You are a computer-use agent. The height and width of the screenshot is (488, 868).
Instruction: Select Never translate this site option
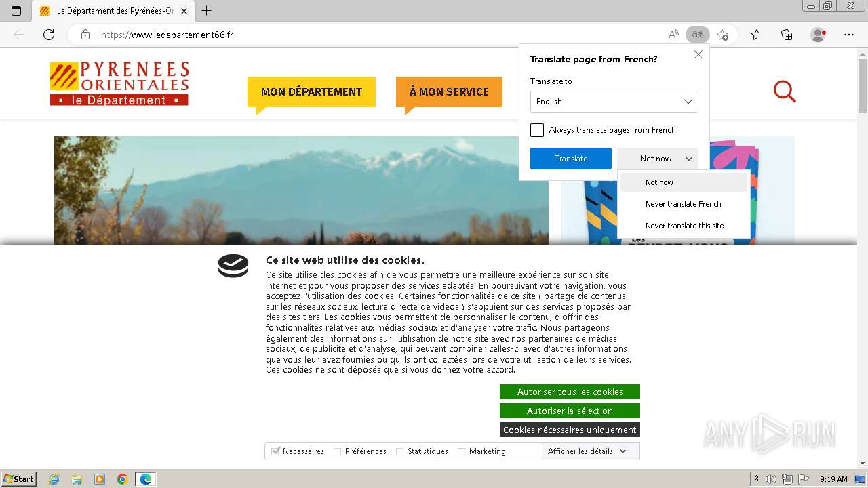coord(684,226)
